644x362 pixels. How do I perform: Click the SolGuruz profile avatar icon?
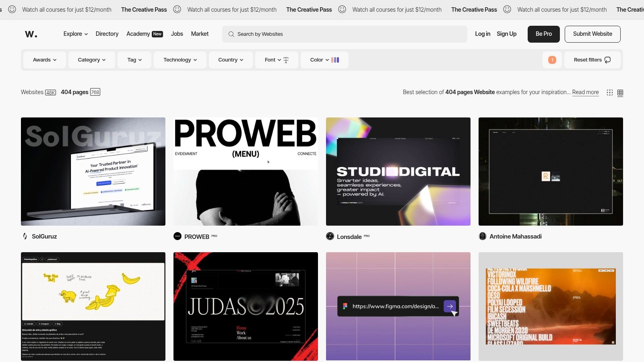pyautogui.click(x=25, y=236)
